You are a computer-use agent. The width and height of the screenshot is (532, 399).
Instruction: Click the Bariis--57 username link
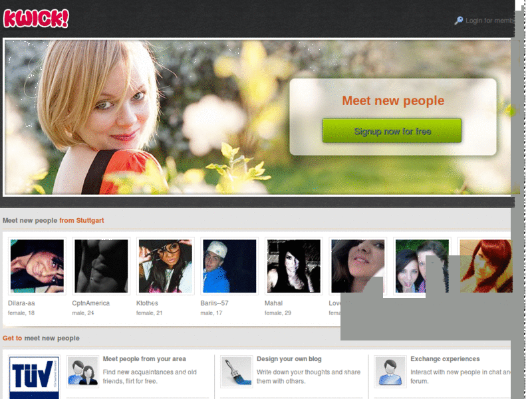pos(214,303)
